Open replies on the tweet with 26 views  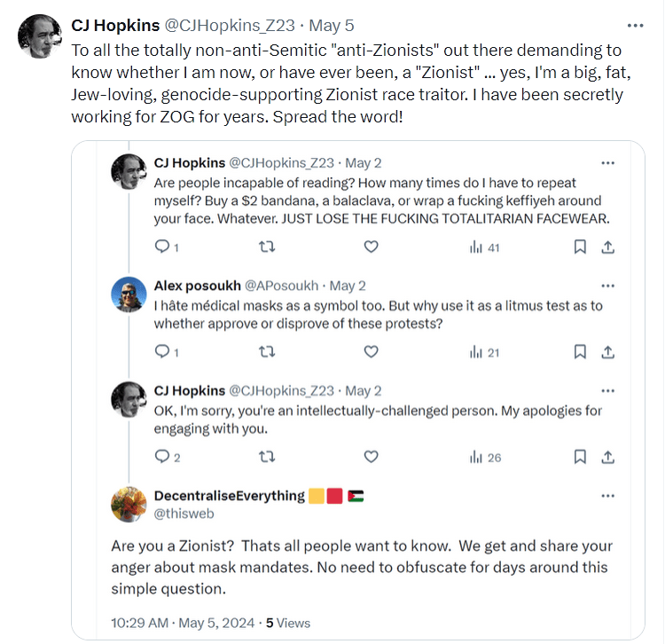(161, 457)
